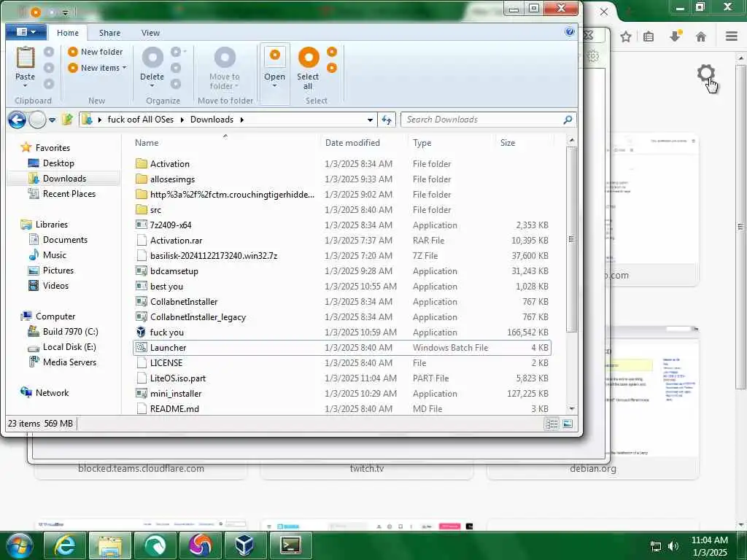Click the browser Home icon
Image resolution: width=747 pixels, height=560 pixels.
[701, 36]
